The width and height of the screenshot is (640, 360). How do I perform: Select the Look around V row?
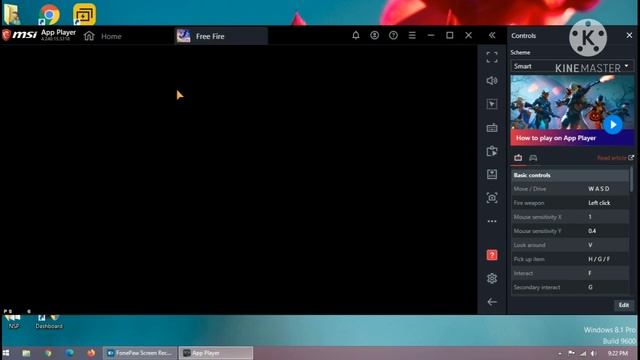pos(570,245)
